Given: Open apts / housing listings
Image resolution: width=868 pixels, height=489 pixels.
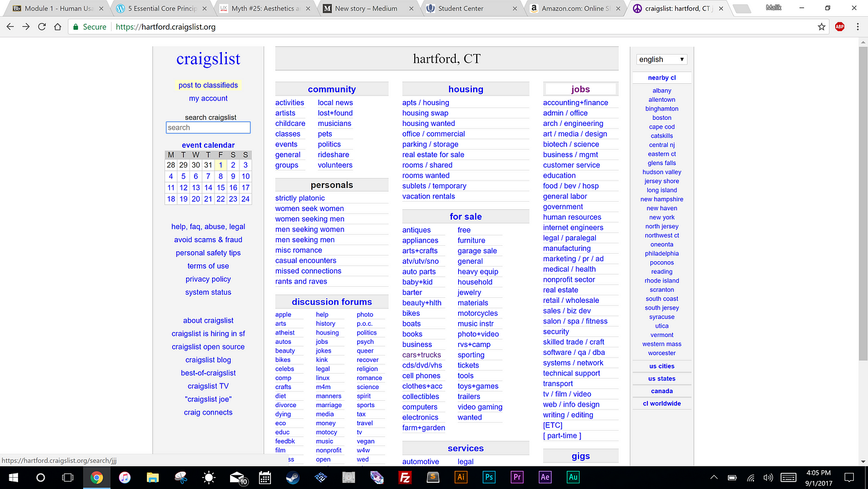Looking at the screenshot, I should (x=425, y=102).
